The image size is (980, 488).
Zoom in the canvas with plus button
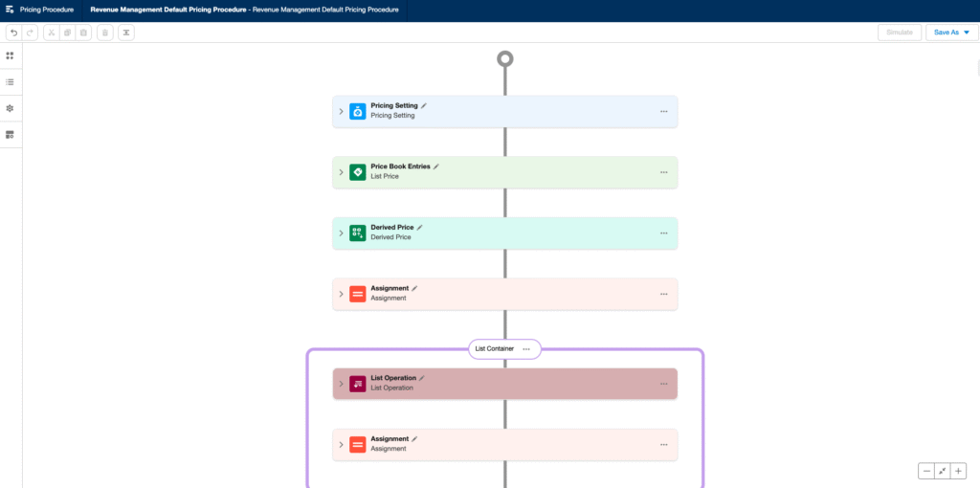click(958, 471)
